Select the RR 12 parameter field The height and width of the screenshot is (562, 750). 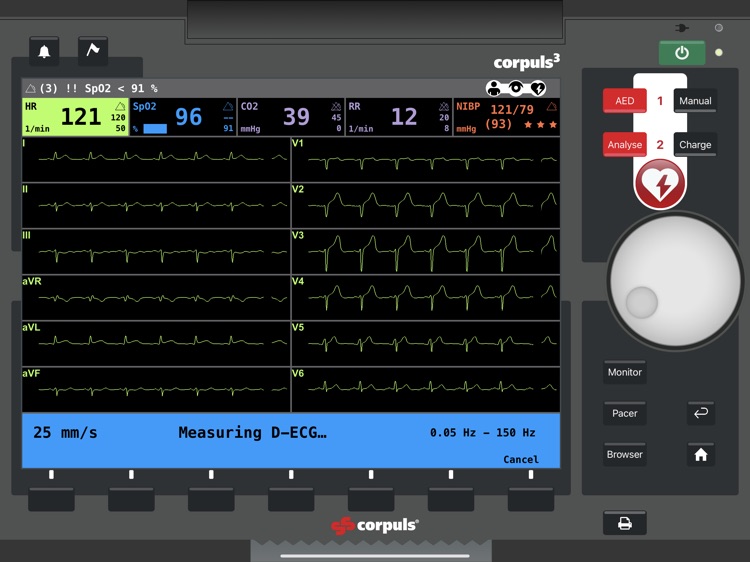coord(398,117)
